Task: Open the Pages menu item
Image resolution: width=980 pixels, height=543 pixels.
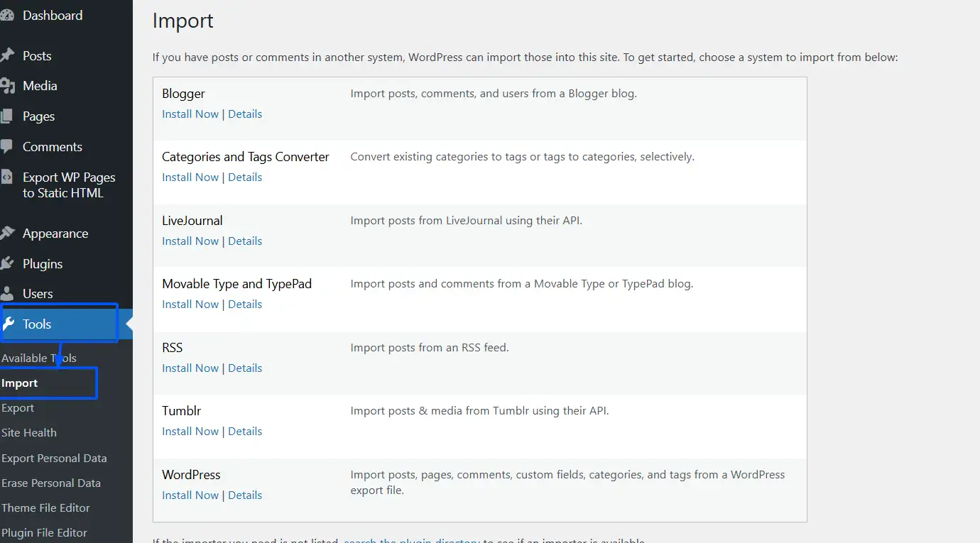Action: tap(38, 116)
